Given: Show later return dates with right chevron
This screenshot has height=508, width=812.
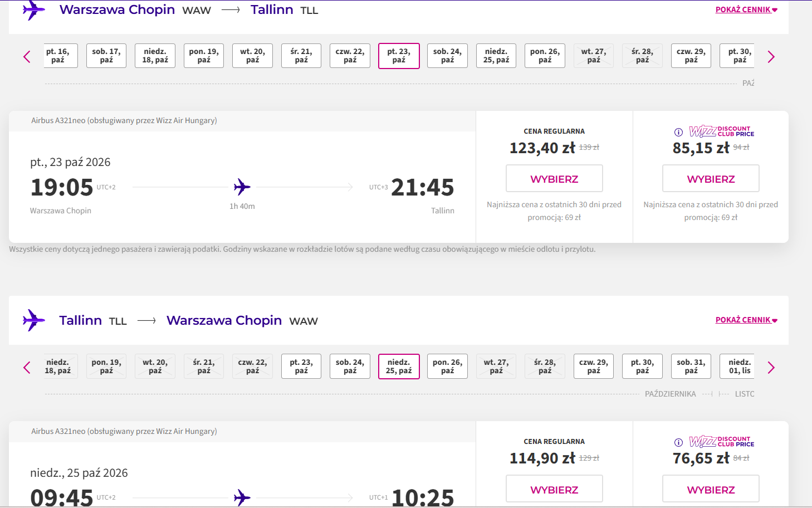Looking at the screenshot, I should click(771, 367).
